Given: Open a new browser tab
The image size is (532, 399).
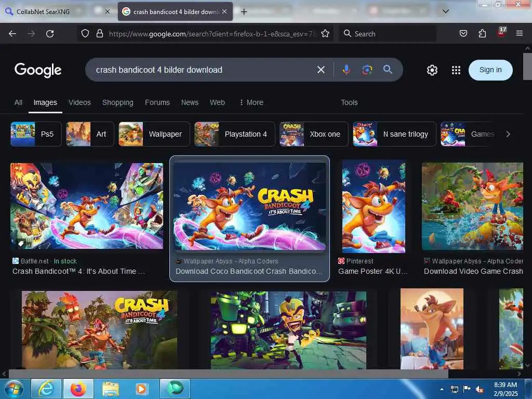Looking at the screenshot, I should [x=244, y=12].
